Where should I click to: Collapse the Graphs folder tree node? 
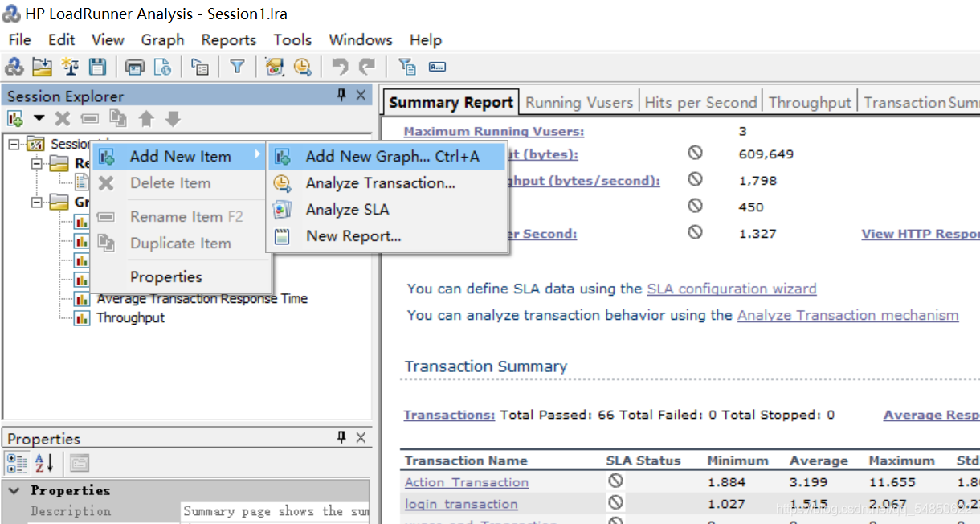click(x=36, y=202)
